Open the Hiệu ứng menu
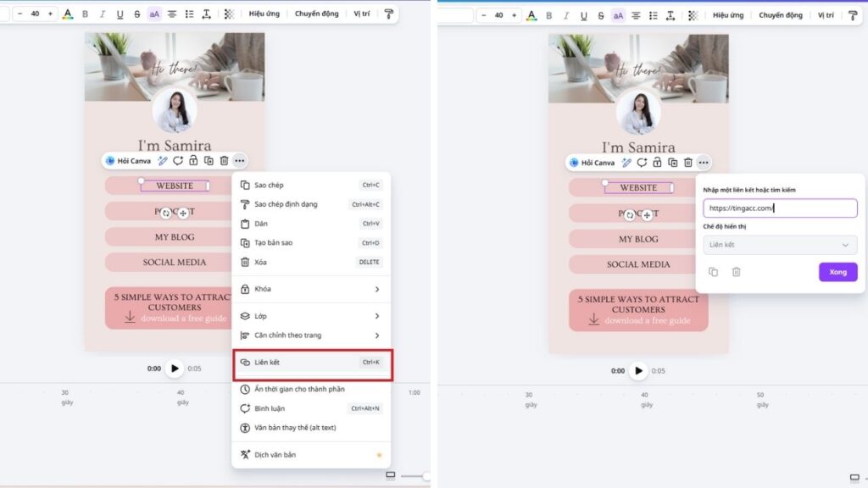 tap(264, 14)
